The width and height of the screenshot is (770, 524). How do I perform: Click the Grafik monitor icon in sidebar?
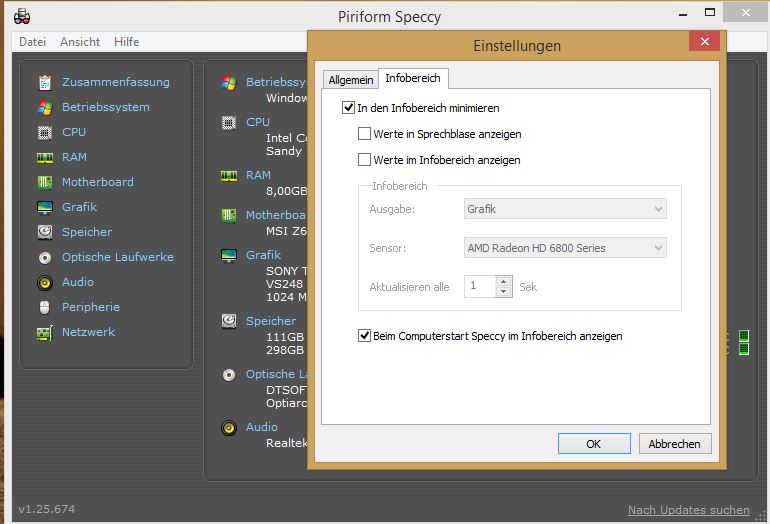45,208
